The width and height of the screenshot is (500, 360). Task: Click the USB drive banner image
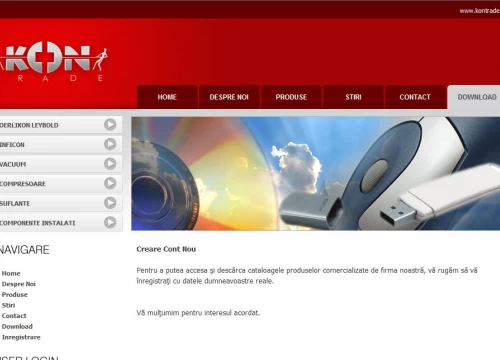[316, 173]
